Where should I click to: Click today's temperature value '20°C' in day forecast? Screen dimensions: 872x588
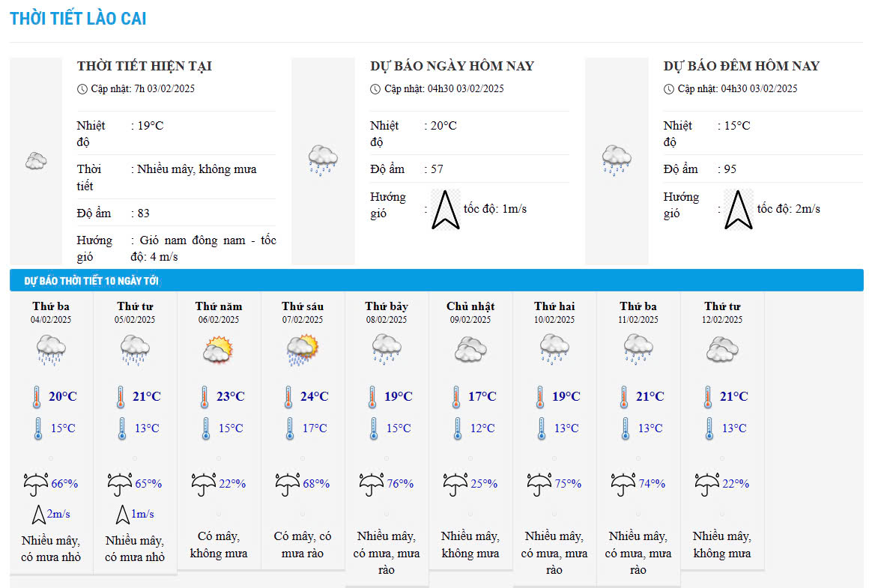click(x=443, y=126)
